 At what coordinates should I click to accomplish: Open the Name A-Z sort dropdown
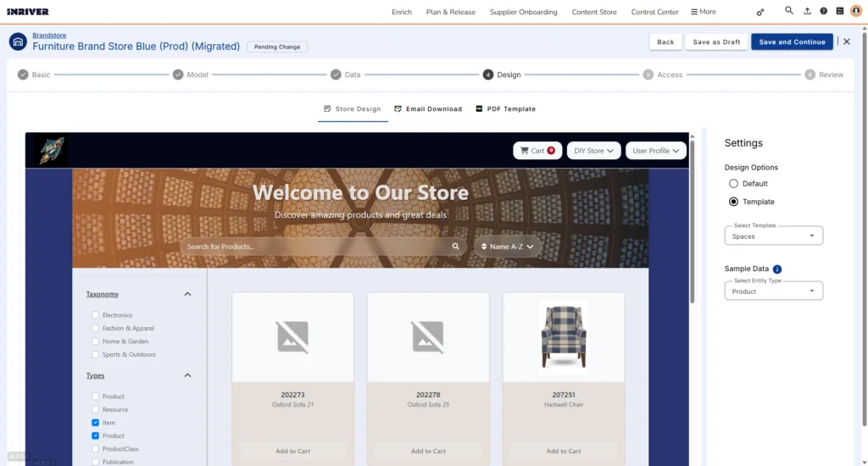[508, 247]
